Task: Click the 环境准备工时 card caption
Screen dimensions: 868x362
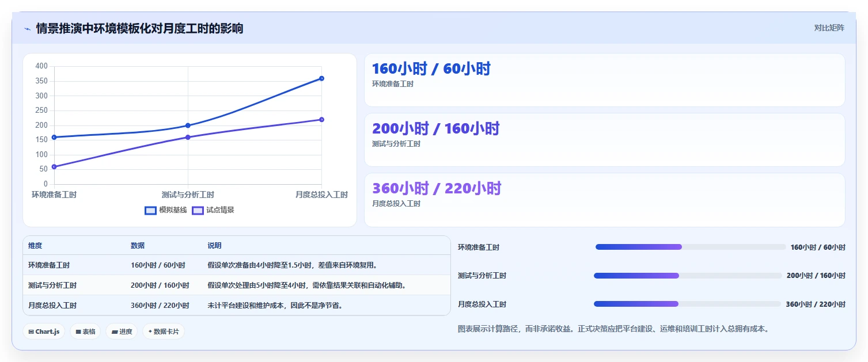Action: tap(393, 84)
